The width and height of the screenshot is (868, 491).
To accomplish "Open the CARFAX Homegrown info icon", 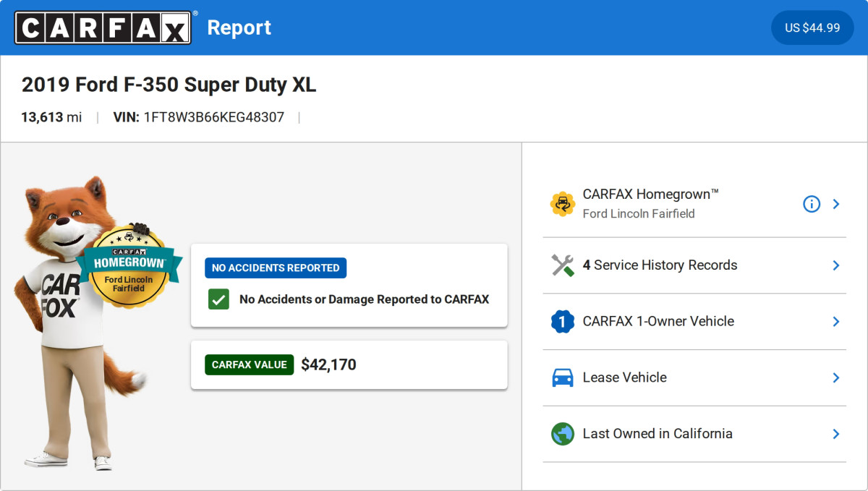I will coord(812,204).
